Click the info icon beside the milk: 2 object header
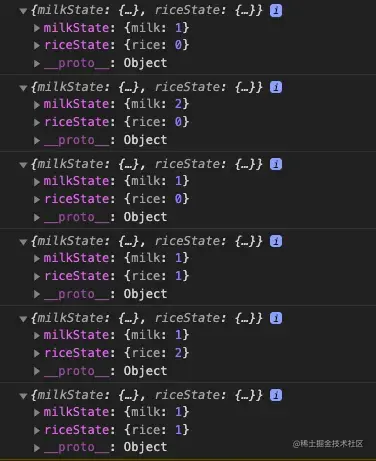Screen dimensions: 376x461 click(x=276, y=88)
